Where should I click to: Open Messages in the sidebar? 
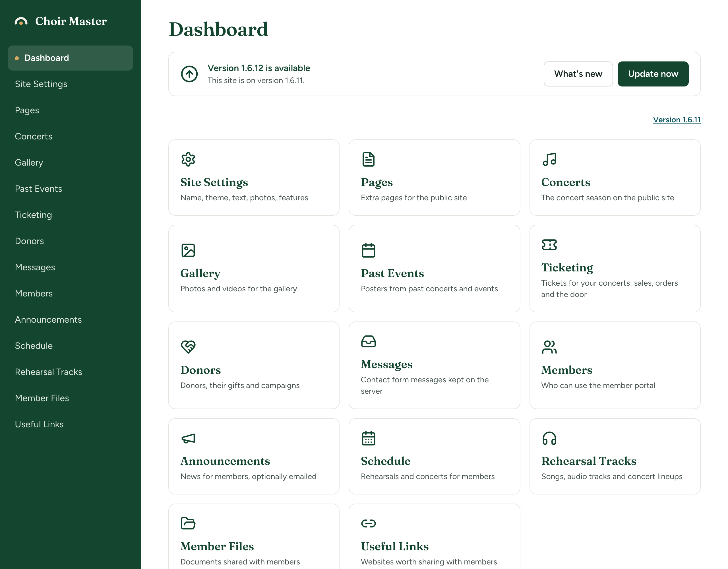[x=70, y=267]
